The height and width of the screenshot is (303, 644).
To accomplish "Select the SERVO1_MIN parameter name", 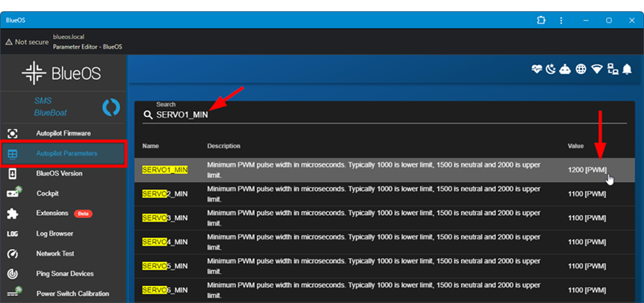I will coord(165,170).
